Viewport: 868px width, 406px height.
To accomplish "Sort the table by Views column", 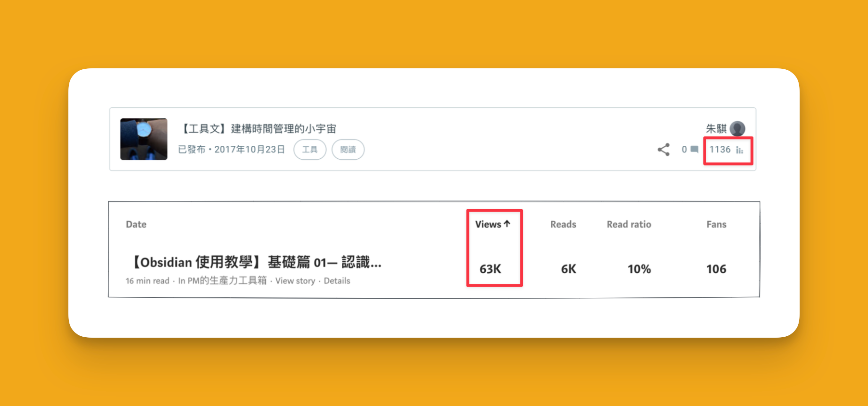I will pyautogui.click(x=492, y=224).
